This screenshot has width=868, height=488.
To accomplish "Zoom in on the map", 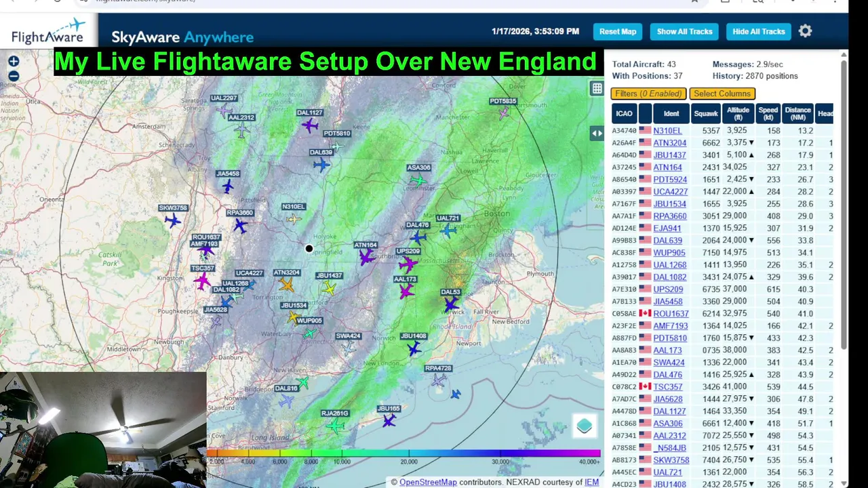I will 14,62.
